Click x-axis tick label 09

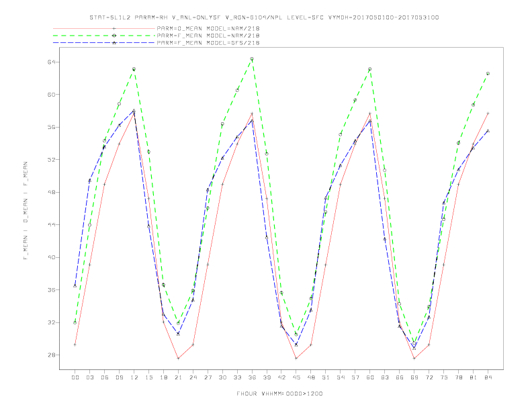119,377
